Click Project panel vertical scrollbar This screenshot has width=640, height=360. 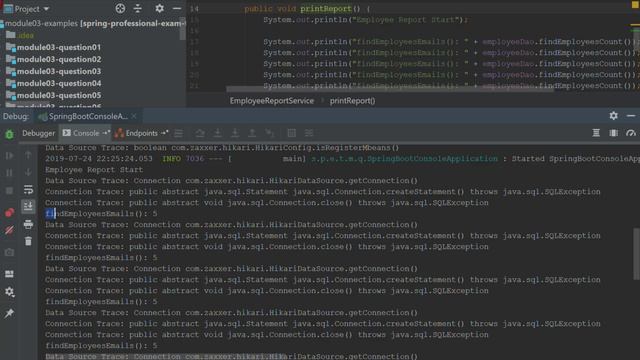tap(182, 29)
